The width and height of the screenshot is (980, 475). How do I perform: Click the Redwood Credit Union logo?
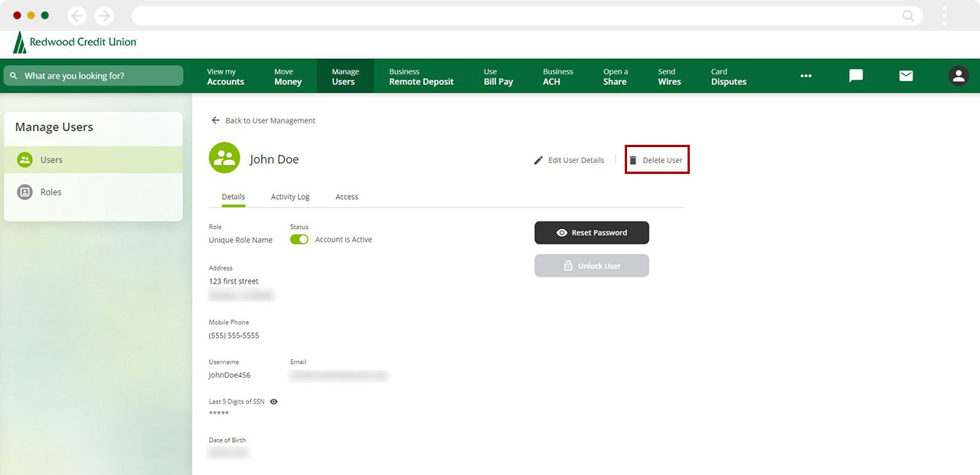point(74,43)
